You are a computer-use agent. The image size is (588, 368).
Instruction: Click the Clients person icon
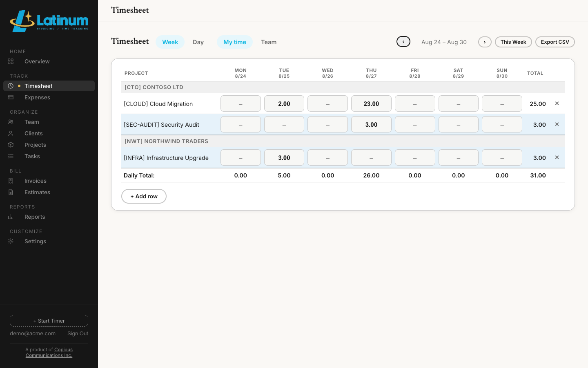coord(11,133)
